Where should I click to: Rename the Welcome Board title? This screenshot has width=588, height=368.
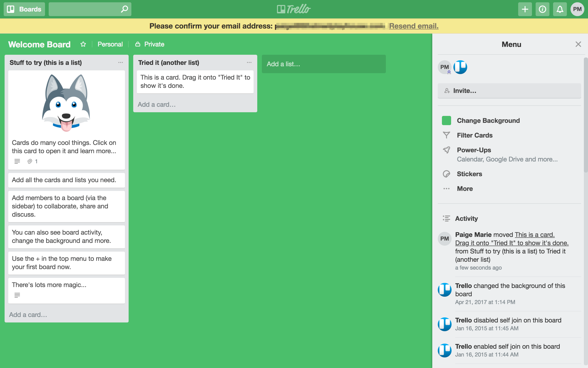click(x=39, y=44)
